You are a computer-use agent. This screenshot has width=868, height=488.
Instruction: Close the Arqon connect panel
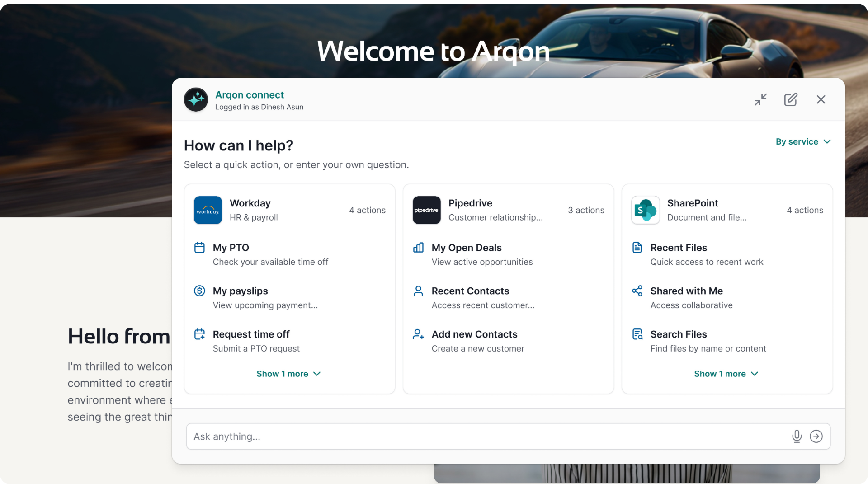click(821, 99)
